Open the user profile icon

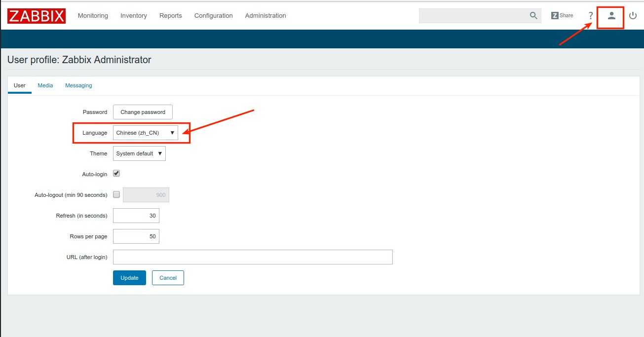pyautogui.click(x=611, y=16)
